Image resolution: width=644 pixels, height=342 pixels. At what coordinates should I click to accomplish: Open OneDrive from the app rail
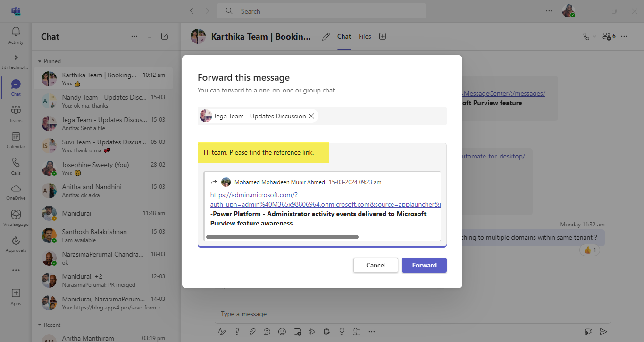[16, 192]
